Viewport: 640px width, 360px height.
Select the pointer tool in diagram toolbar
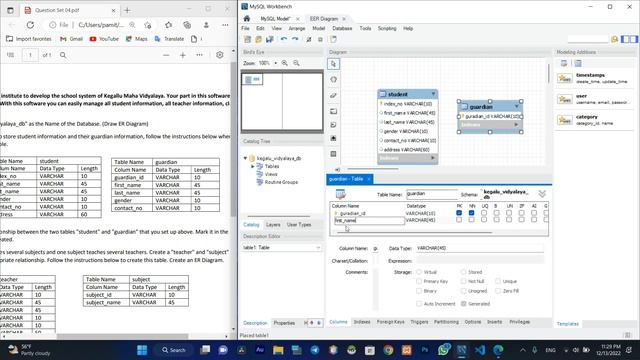tap(333, 64)
